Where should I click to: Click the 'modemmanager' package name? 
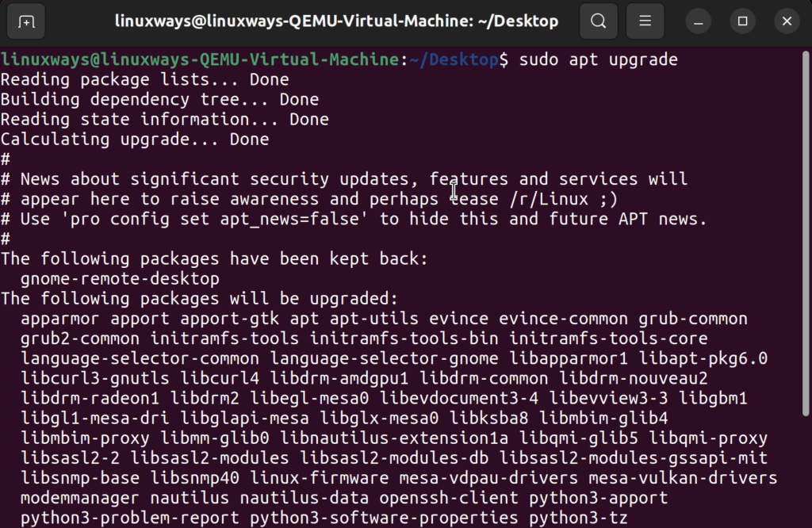(x=80, y=498)
